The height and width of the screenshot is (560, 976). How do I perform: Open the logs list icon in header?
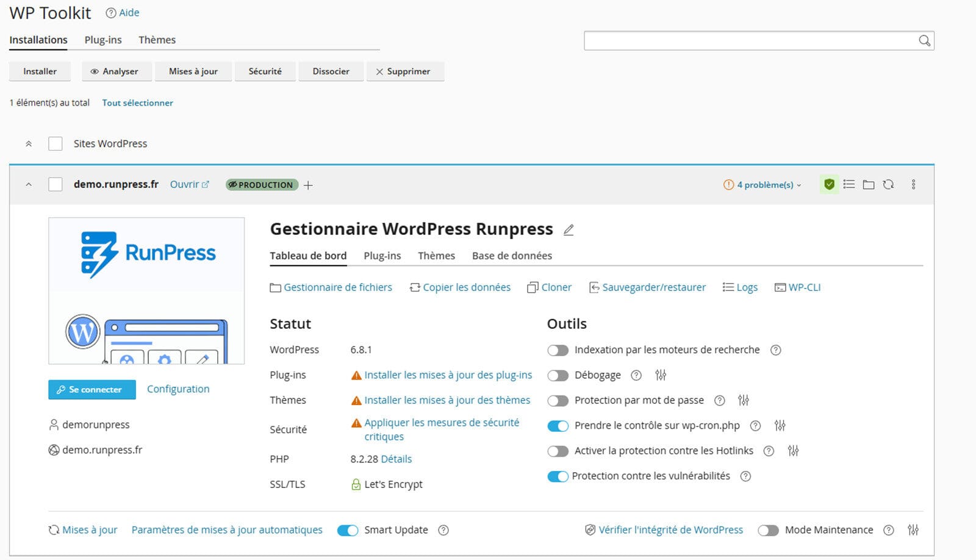[x=849, y=184]
